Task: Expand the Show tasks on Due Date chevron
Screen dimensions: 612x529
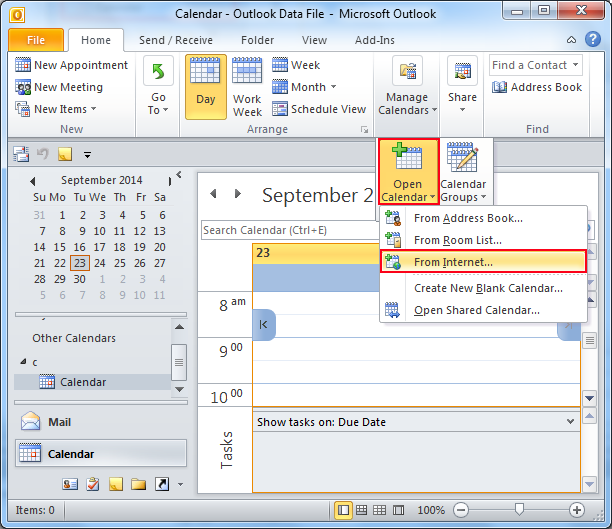Action: [x=570, y=422]
